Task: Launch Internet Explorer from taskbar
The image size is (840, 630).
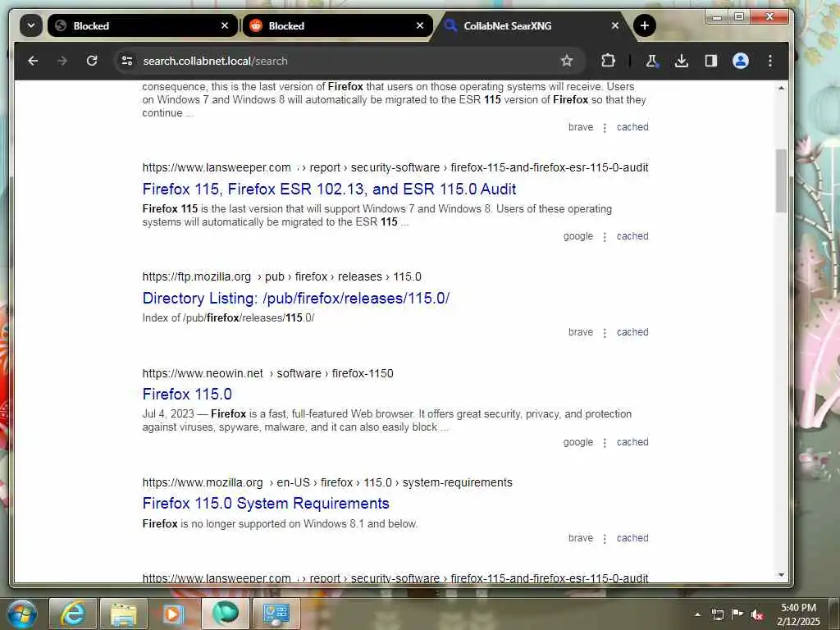Action: (x=72, y=614)
